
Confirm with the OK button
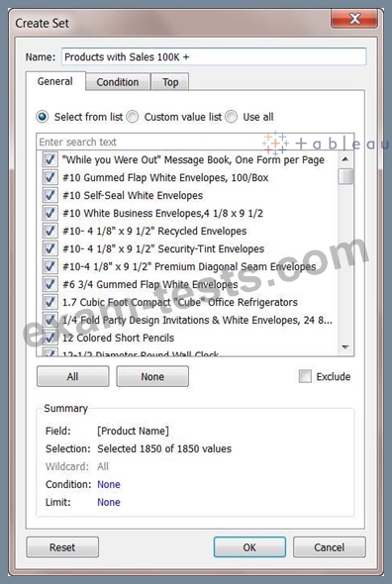(x=249, y=547)
